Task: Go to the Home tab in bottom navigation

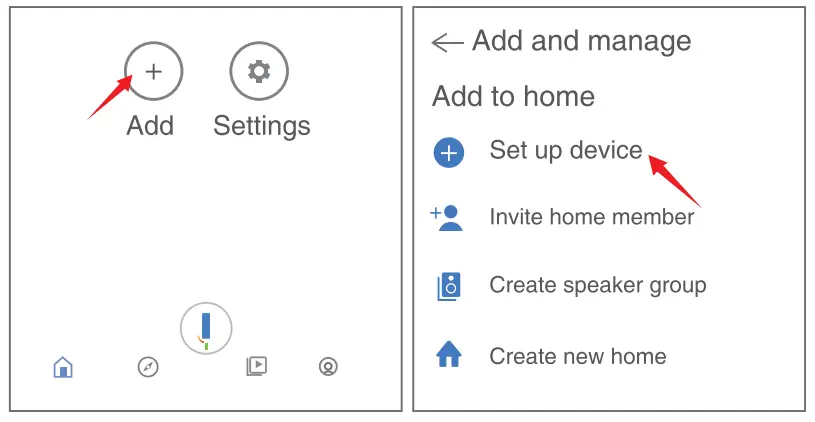Action: click(63, 367)
